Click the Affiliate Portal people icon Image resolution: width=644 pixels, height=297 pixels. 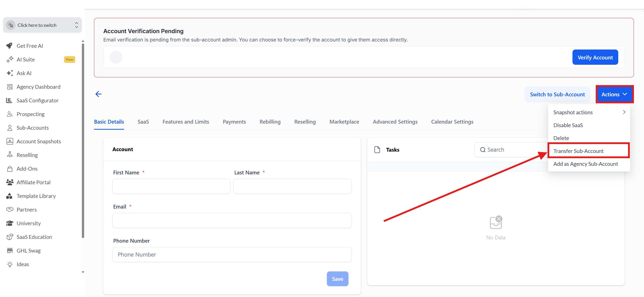[x=10, y=182]
